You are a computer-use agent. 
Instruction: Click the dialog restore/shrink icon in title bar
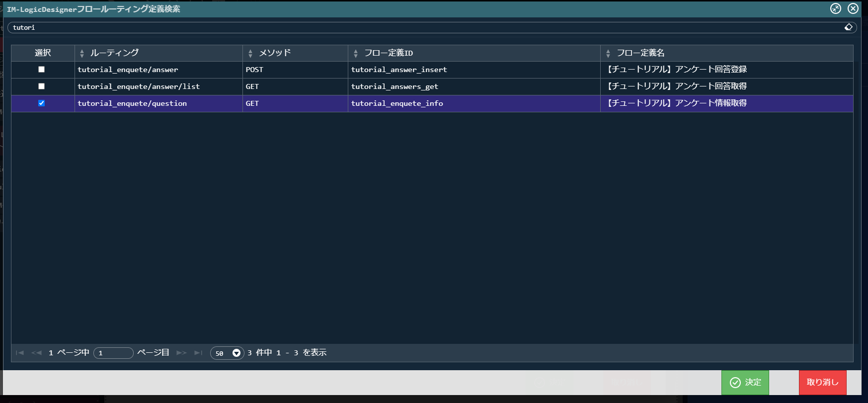pos(836,8)
